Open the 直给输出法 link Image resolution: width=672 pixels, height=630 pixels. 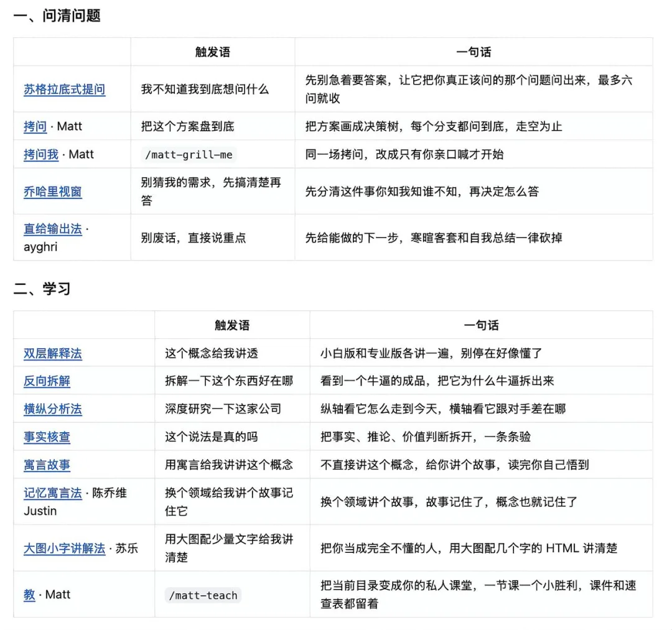point(53,229)
